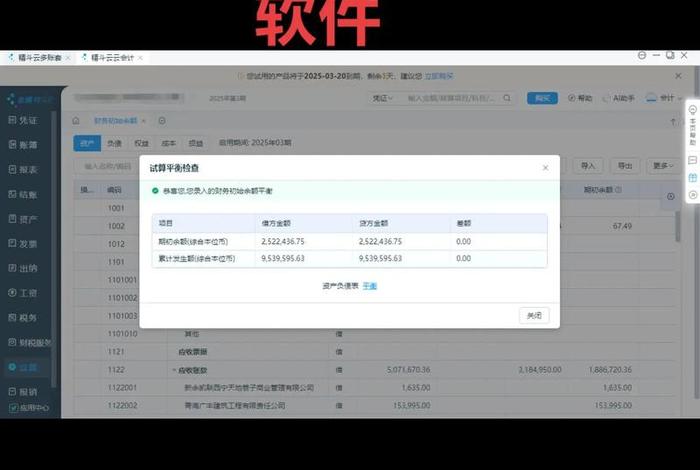The width and height of the screenshot is (700, 470).
Task: Click the 导入 button
Action: [x=588, y=166]
